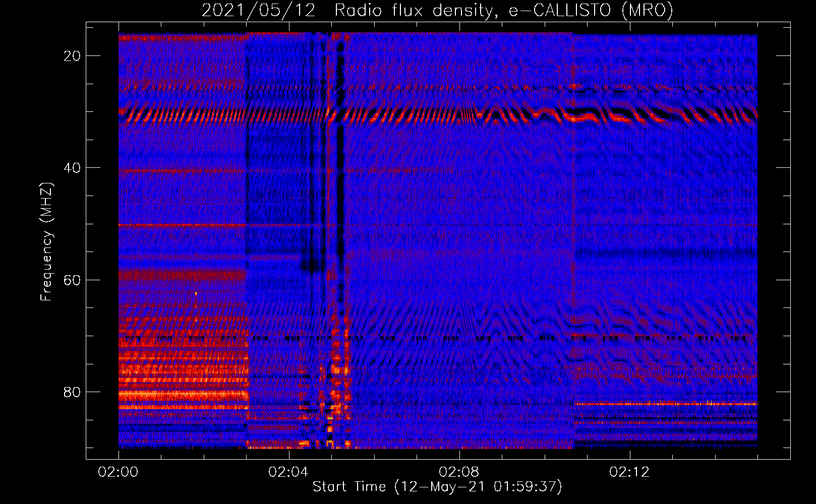816x504 pixels.
Task: Click the '02:12' time tick label
Action: (x=629, y=472)
